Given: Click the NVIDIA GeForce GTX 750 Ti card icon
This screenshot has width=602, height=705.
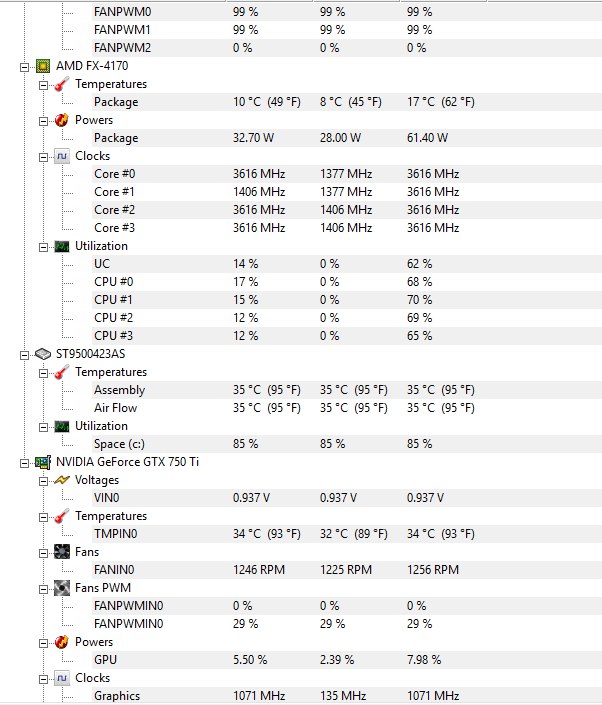Looking at the screenshot, I should 43,462.
